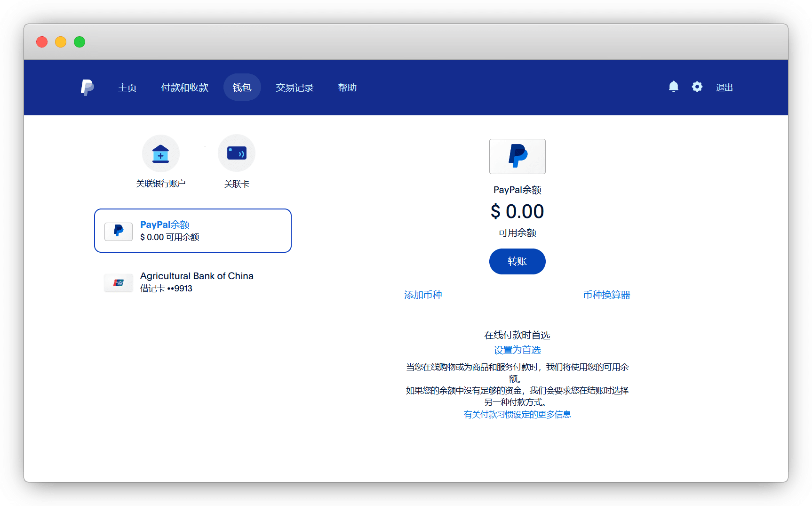Open the 付款和收款 tab
812x506 pixels.
(184, 88)
